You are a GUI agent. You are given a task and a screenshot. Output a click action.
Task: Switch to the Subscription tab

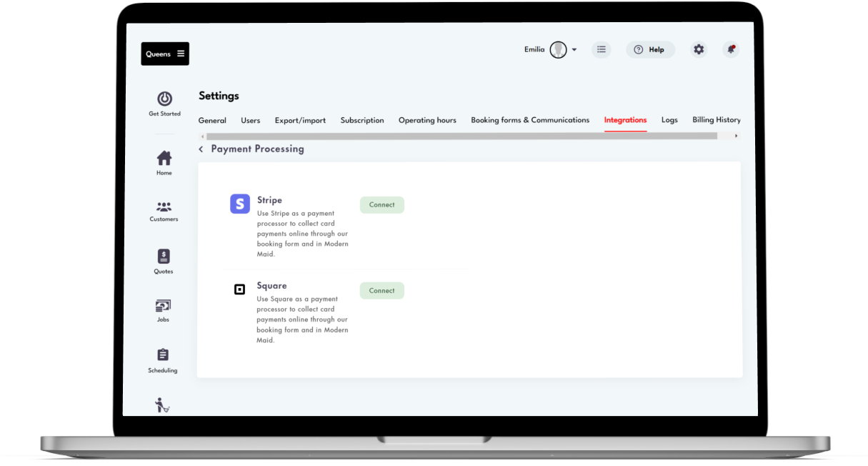tap(362, 120)
